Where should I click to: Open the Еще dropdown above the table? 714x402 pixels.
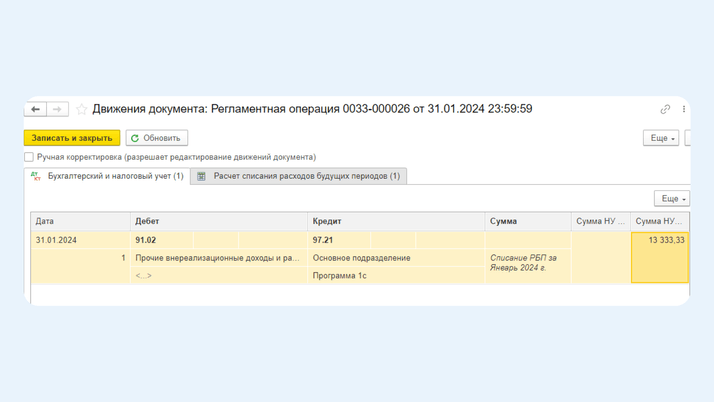pos(673,198)
